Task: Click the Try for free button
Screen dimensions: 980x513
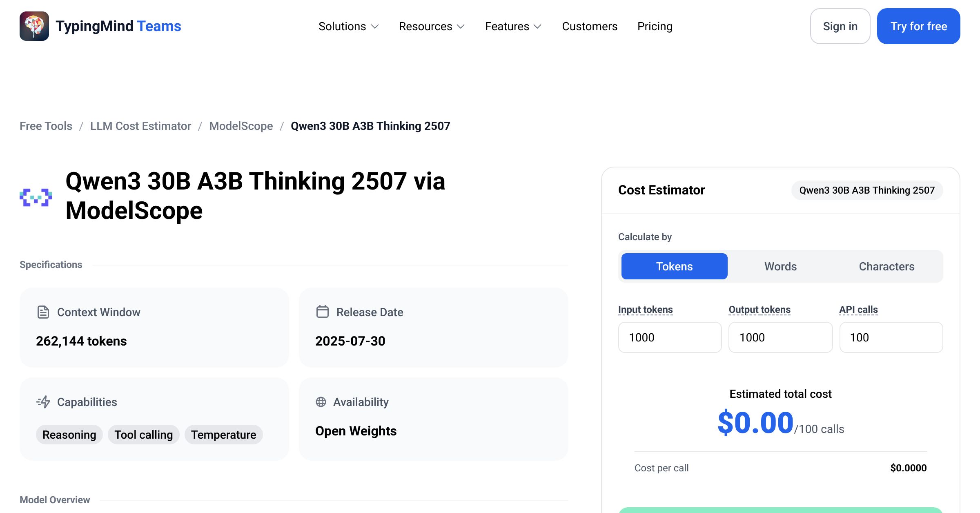Action: [x=918, y=26]
